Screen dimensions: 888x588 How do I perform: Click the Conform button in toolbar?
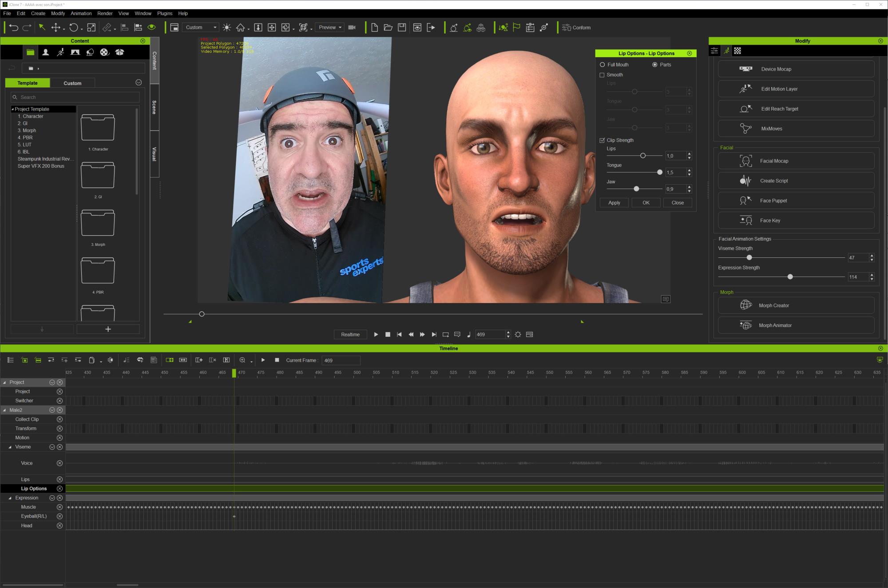pyautogui.click(x=576, y=28)
